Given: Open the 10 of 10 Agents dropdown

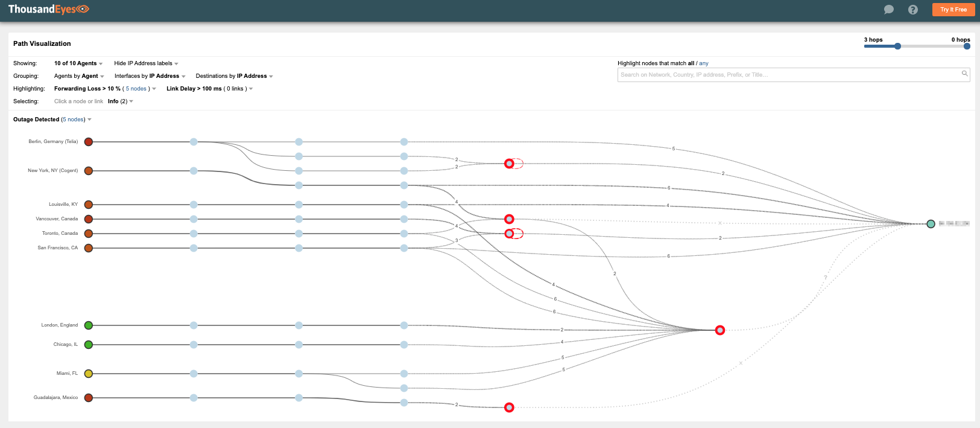Looking at the screenshot, I should [x=78, y=63].
